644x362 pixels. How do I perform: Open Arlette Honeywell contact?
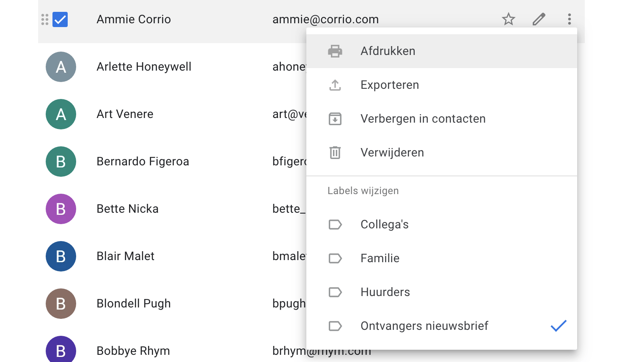143,67
